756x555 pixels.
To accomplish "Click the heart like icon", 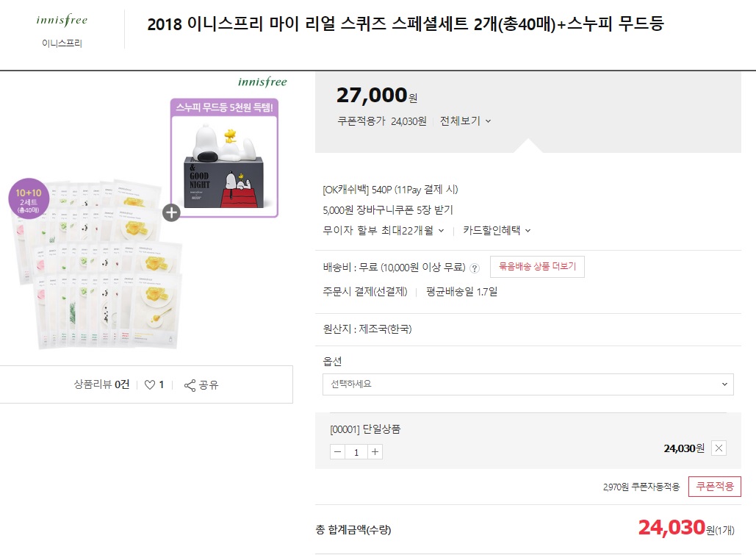I will [150, 384].
